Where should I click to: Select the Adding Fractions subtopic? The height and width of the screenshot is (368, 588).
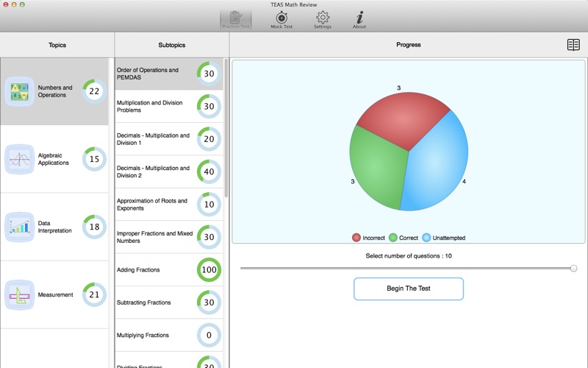[x=169, y=269]
